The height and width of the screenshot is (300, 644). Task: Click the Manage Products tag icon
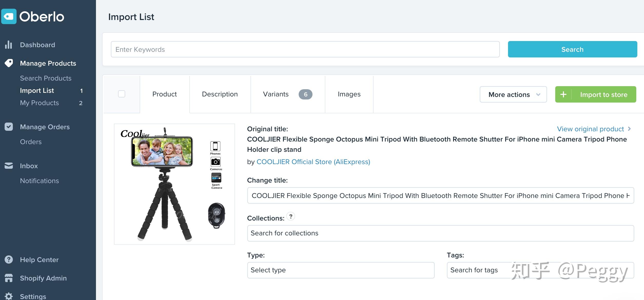coord(9,63)
